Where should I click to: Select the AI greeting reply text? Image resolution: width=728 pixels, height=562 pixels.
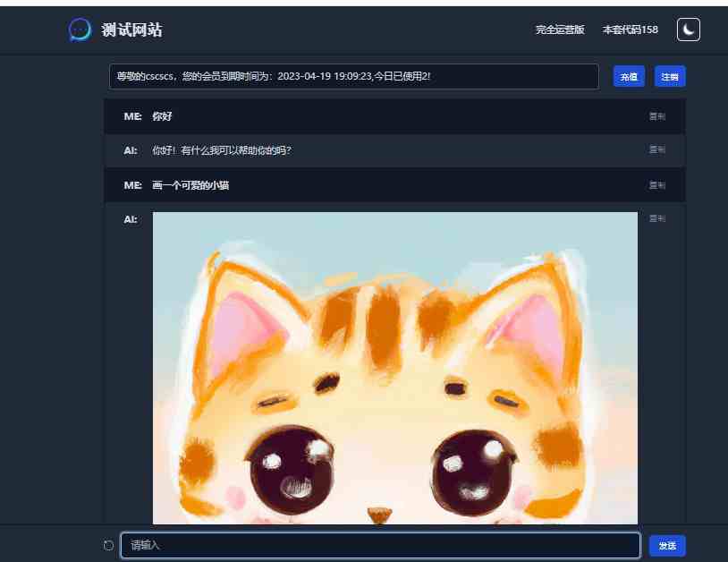pos(222,150)
